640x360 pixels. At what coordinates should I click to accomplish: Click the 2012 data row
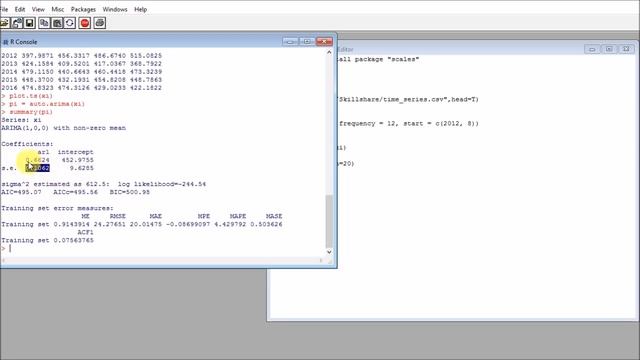pos(82,56)
